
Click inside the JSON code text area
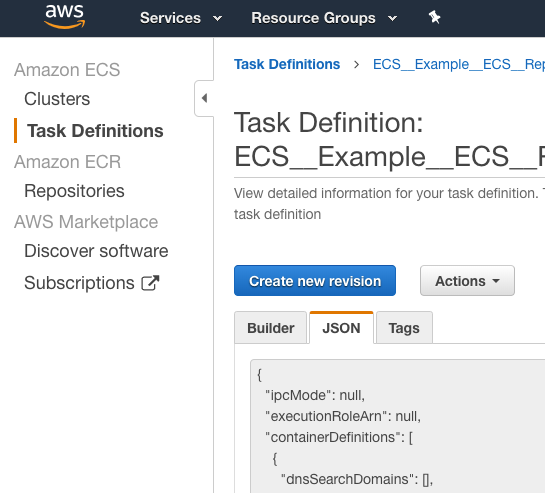pyautogui.click(x=397, y=426)
